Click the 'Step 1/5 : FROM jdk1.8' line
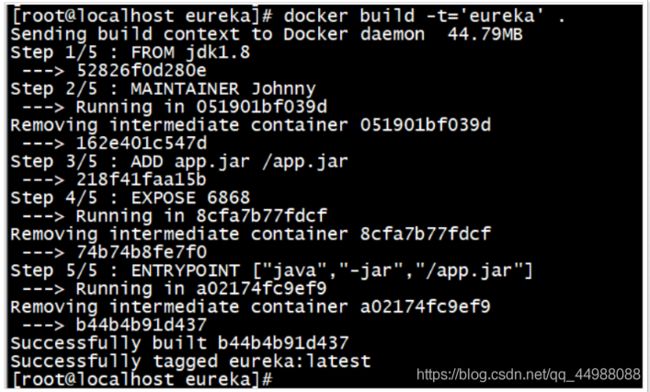 (131, 53)
